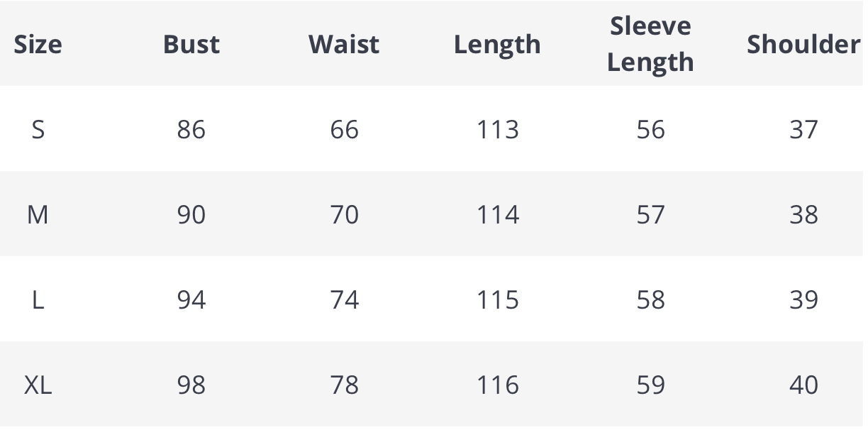Select the XL size row label
The height and width of the screenshot is (430, 868).
(38, 385)
